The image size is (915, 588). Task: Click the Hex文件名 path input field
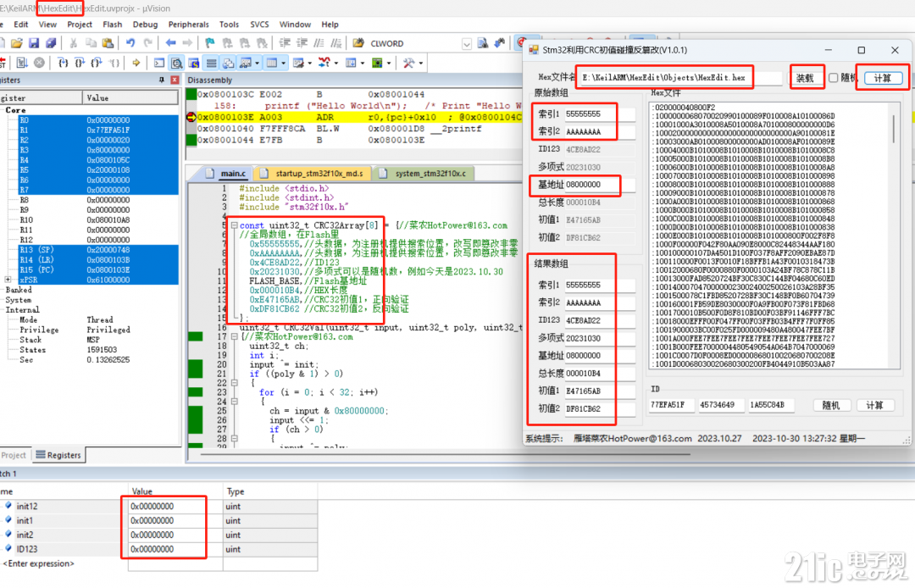680,78
